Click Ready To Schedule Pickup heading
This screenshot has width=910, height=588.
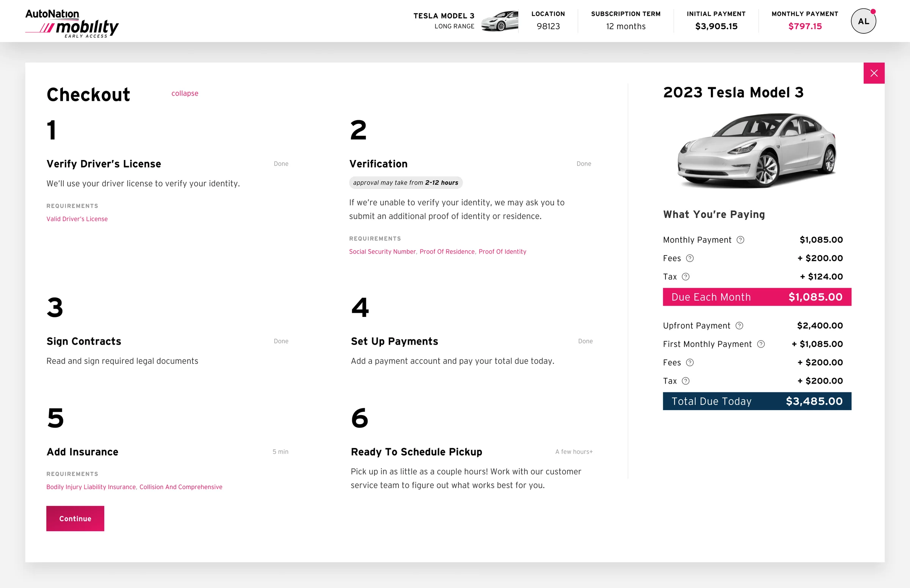coord(416,452)
